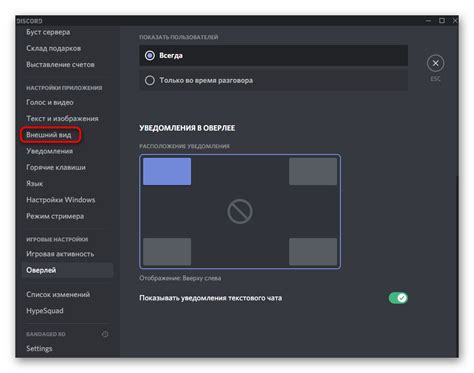This screenshot has height=373, width=474.
Task: Minimize the Discord window
Action: [428, 21]
